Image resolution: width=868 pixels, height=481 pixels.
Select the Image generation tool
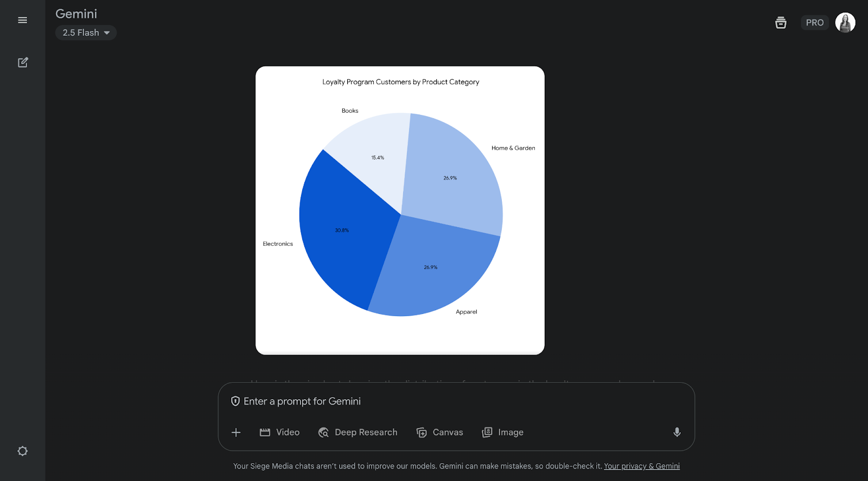pos(502,432)
